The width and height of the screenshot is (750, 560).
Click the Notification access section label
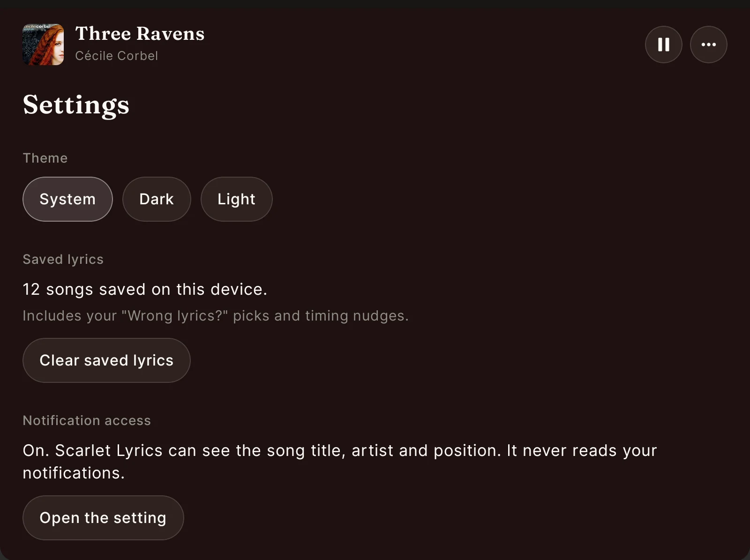click(x=87, y=420)
